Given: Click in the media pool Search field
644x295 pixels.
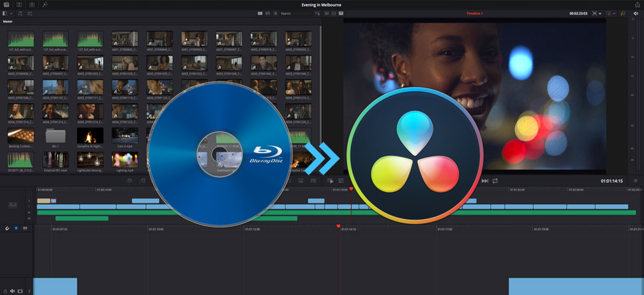Looking at the screenshot, I should click(x=296, y=14).
